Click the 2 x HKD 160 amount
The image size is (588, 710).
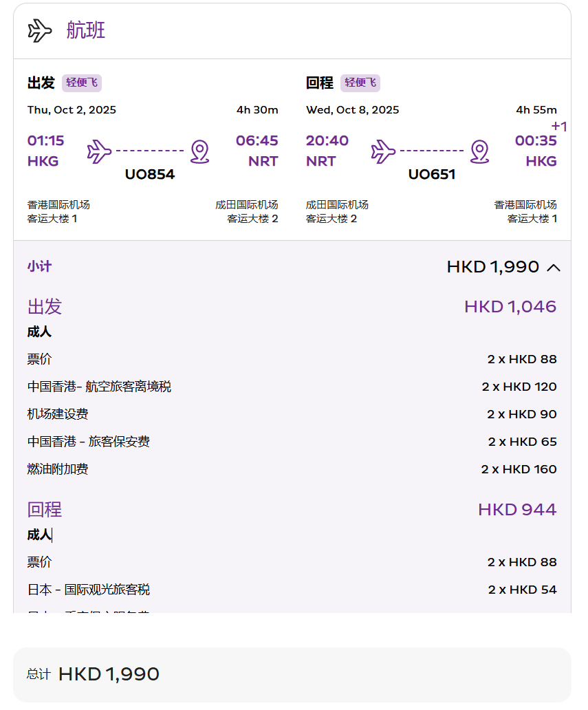coord(519,470)
